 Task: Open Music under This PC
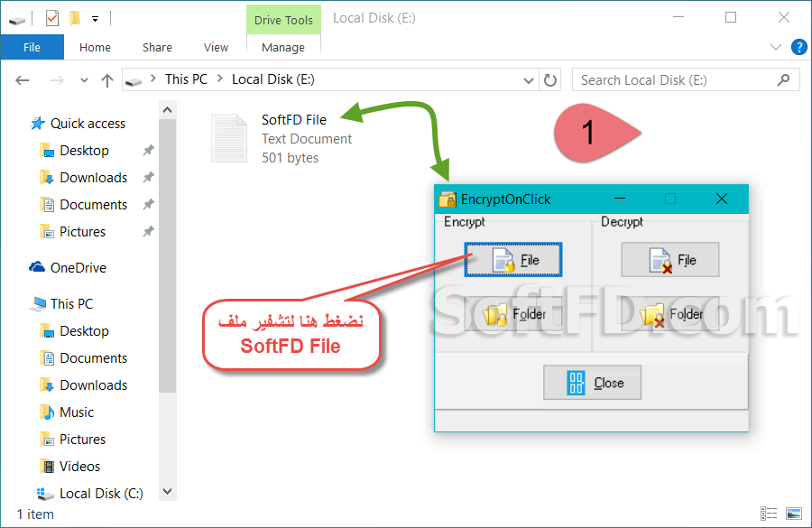(77, 412)
